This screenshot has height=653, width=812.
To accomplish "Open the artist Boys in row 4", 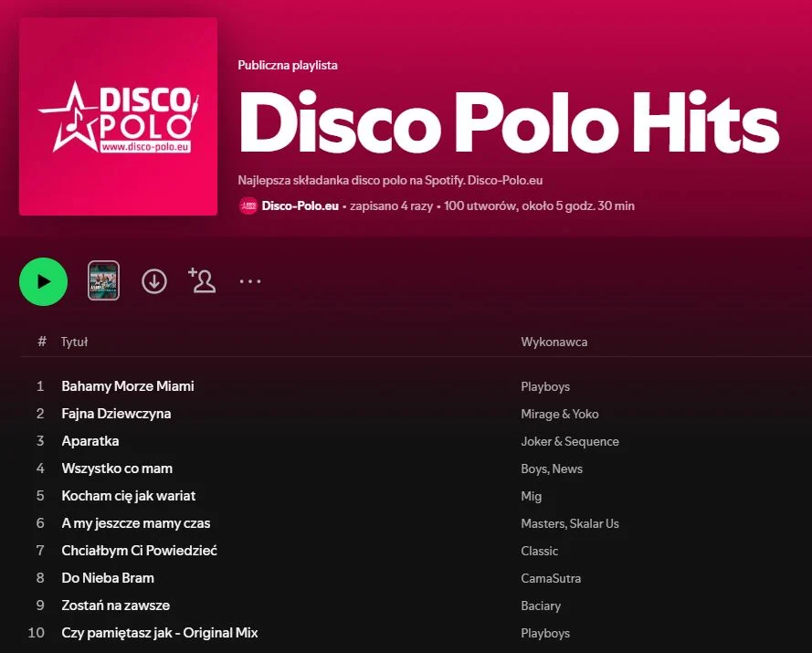I will [x=534, y=469].
